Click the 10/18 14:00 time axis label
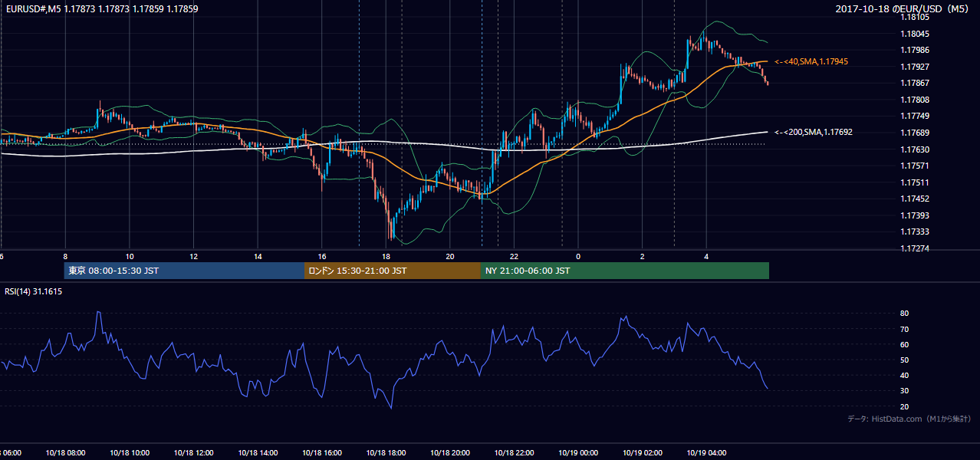980x460 pixels. pos(258,453)
